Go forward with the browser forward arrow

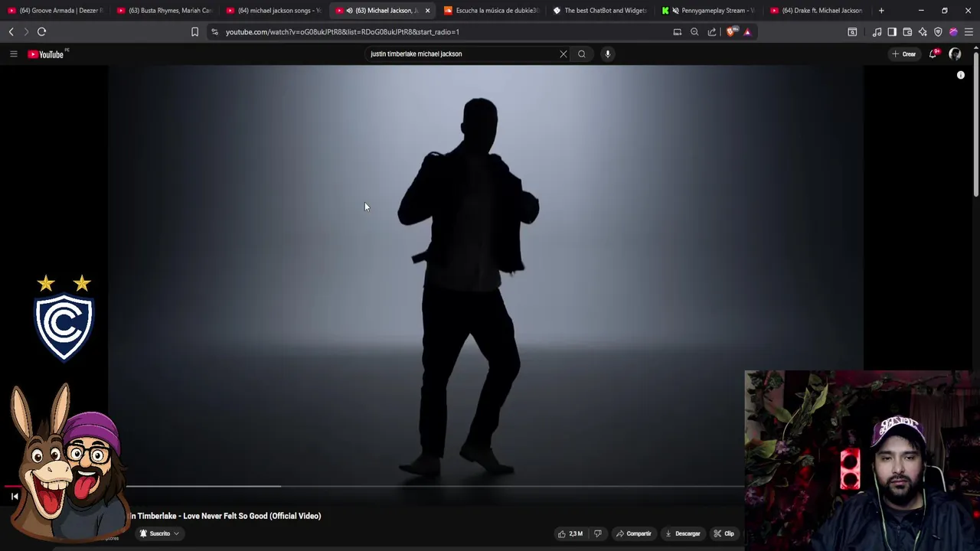tap(26, 31)
